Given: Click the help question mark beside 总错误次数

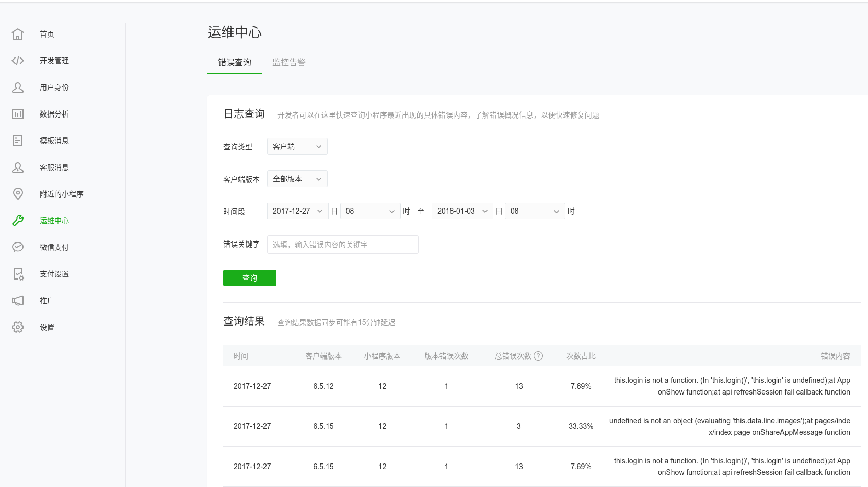Looking at the screenshot, I should [538, 356].
